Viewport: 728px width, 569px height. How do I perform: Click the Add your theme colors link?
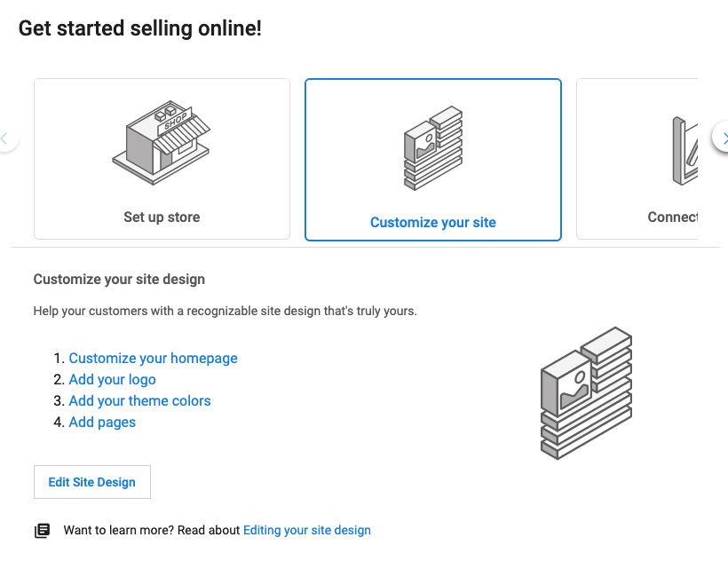point(139,400)
